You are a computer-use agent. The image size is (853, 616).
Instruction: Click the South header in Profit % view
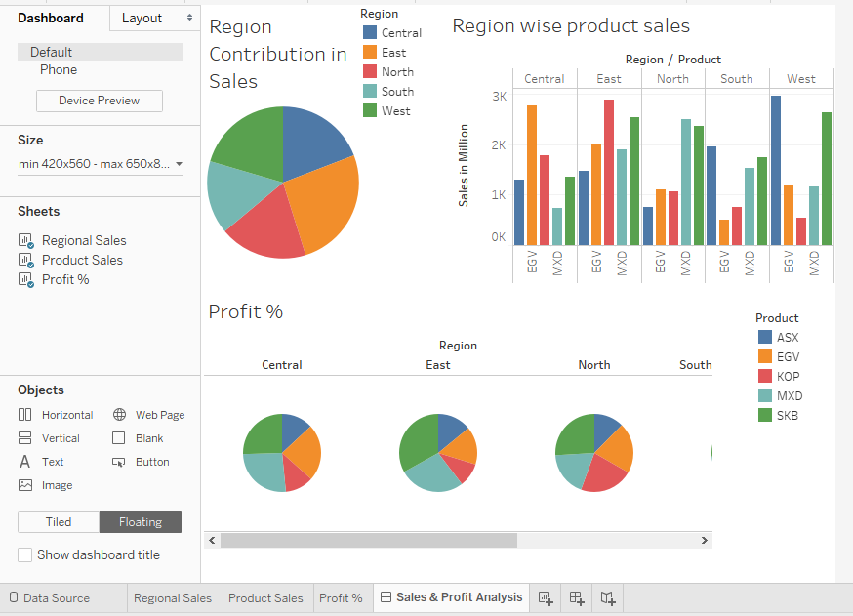pos(695,364)
